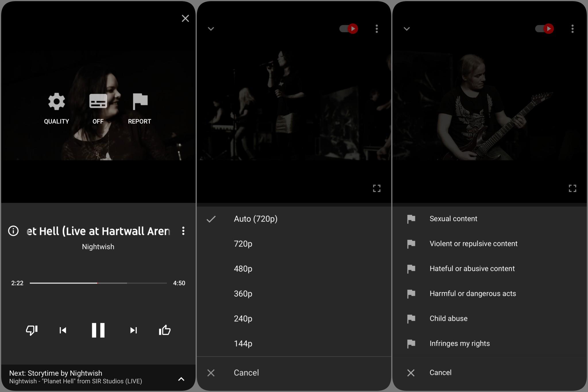Toggle song/video switch in right player
This screenshot has height=392, width=588.
coord(545,29)
